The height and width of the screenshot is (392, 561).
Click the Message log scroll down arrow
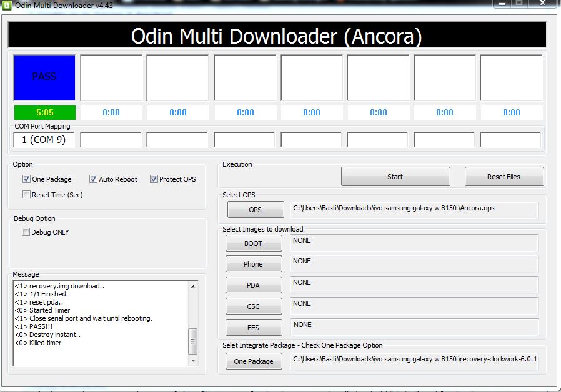(x=193, y=361)
